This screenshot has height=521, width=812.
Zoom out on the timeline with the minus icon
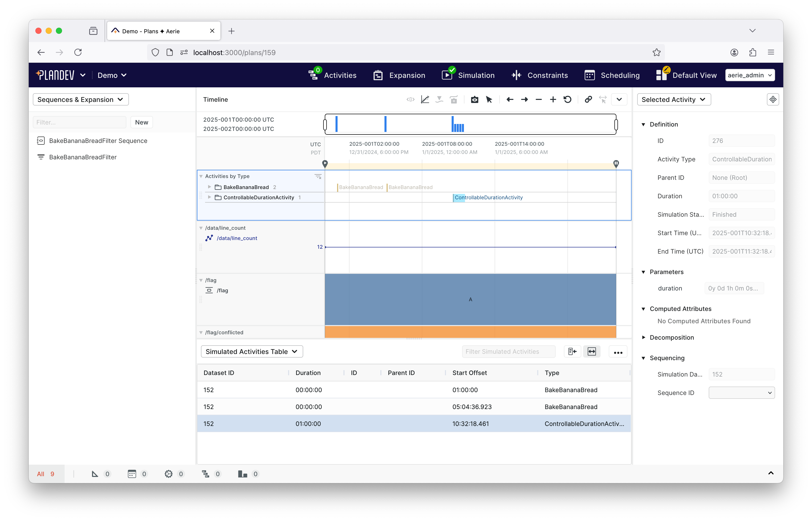point(539,99)
